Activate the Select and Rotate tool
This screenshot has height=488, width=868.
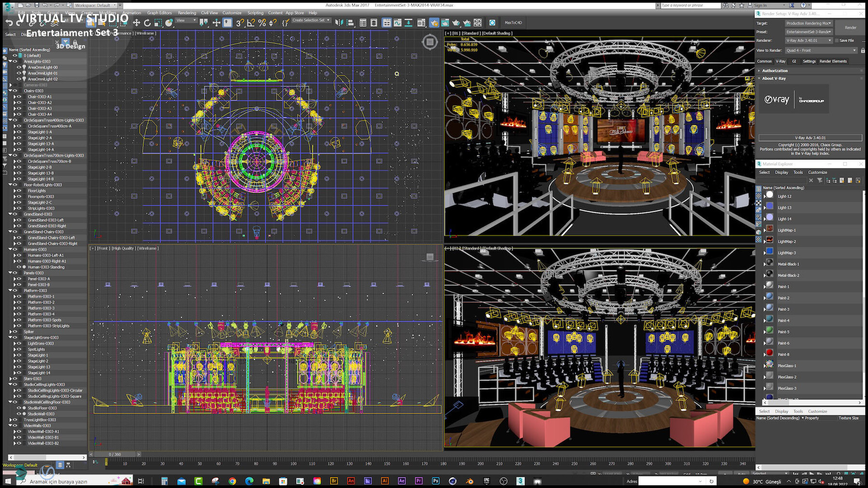147,22
